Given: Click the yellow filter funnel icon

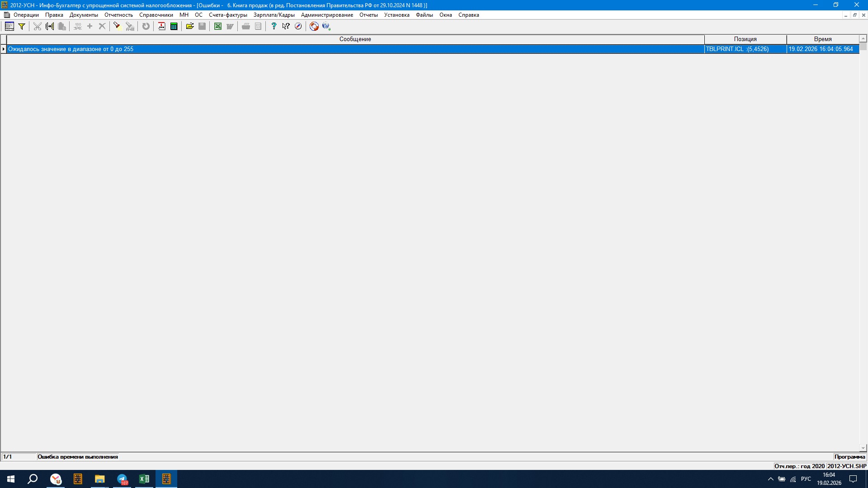Looking at the screenshot, I should click(x=21, y=26).
